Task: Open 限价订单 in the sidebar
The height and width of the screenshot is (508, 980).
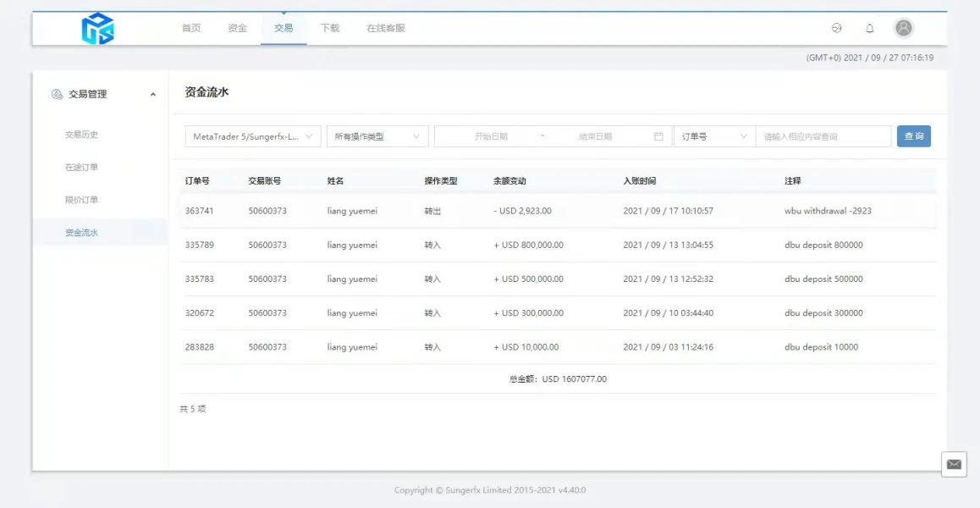Action: click(x=82, y=200)
